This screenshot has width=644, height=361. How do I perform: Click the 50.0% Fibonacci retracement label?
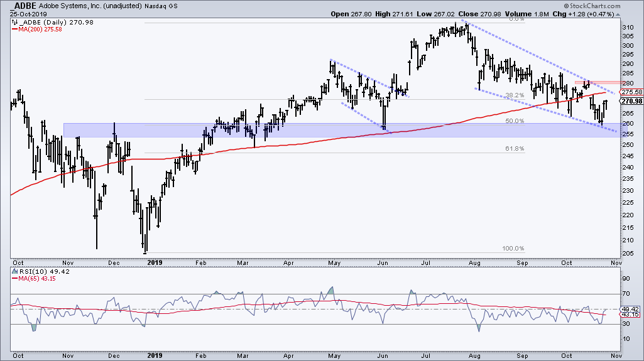(515, 121)
